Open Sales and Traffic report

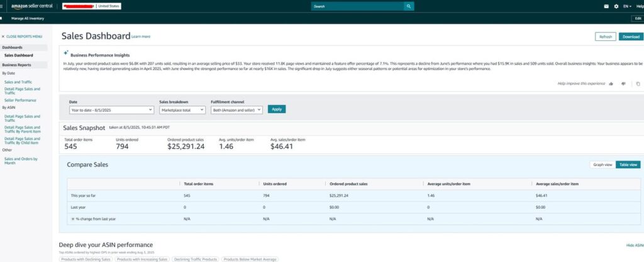pos(18,82)
